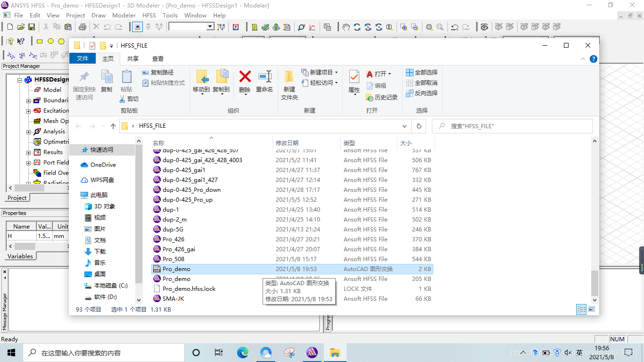644x362 pixels.
Task: Click the Explorer up-directory arrow
Action: click(x=113, y=126)
